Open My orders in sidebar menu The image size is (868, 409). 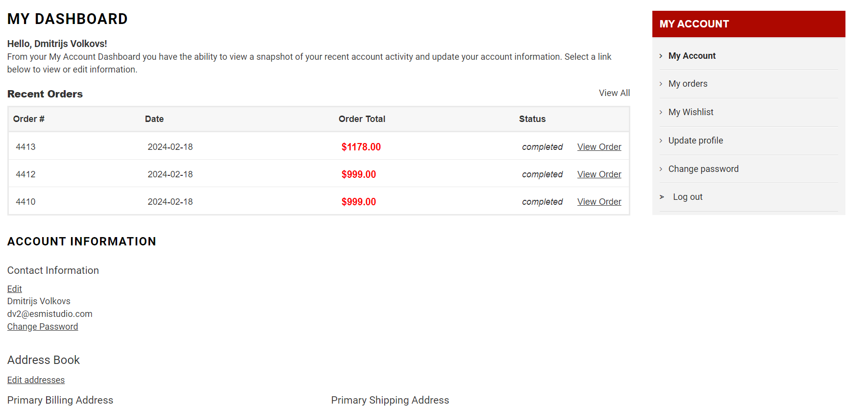click(688, 84)
